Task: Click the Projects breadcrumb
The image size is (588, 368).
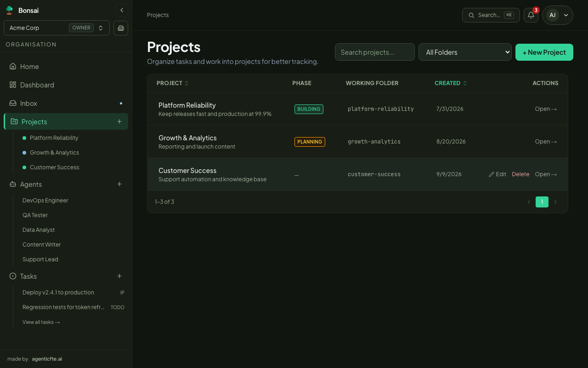Action: [x=158, y=15]
